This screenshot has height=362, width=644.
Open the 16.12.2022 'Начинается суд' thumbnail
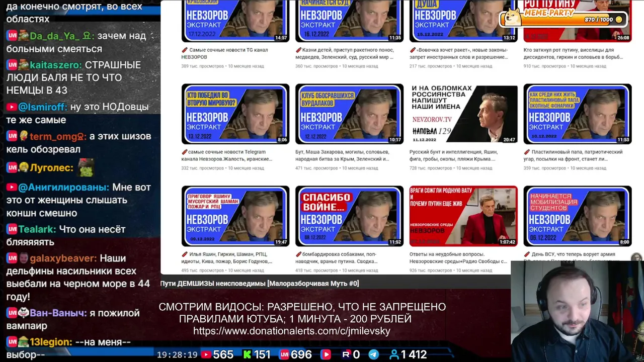(x=349, y=21)
